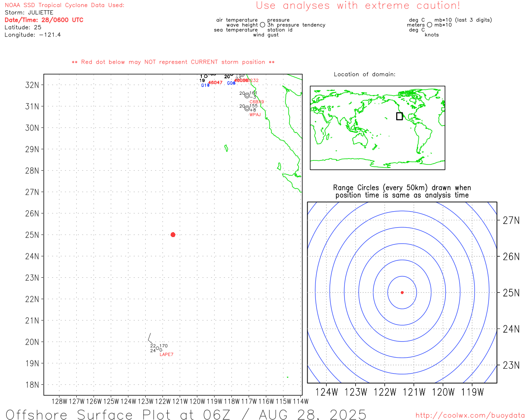Select the C6BX9 ship station circle marker
This screenshot has height=420, width=525.
click(247, 96)
